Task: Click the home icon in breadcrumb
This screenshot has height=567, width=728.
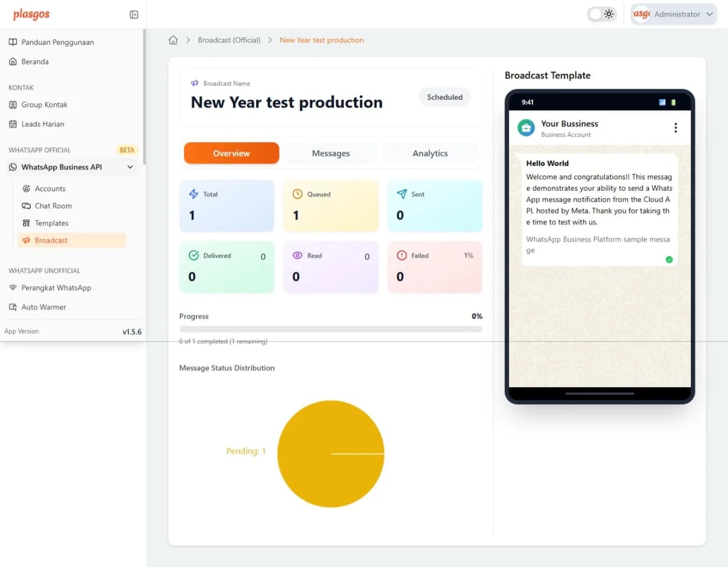Action: click(173, 40)
